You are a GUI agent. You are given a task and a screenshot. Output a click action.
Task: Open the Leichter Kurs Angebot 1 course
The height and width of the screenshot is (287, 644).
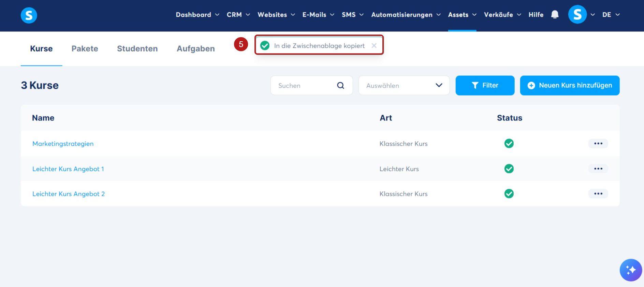tap(68, 169)
